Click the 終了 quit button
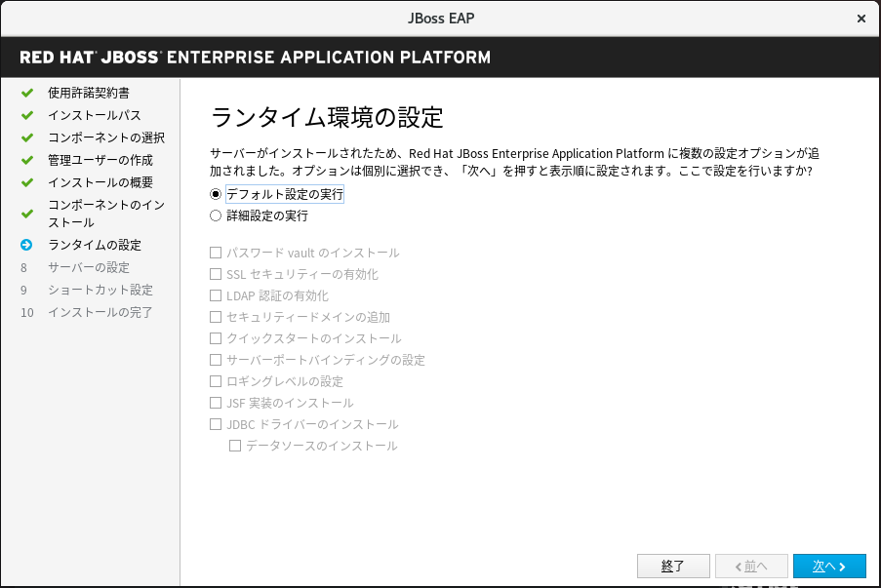 click(x=673, y=567)
